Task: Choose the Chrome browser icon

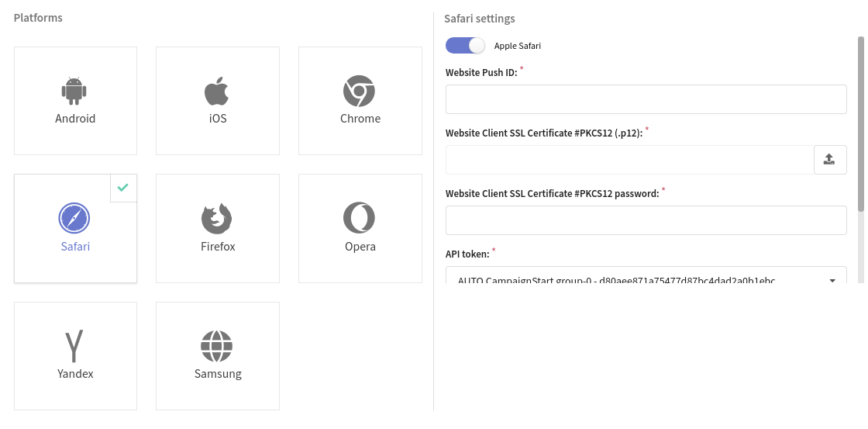Action: [x=360, y=91]
